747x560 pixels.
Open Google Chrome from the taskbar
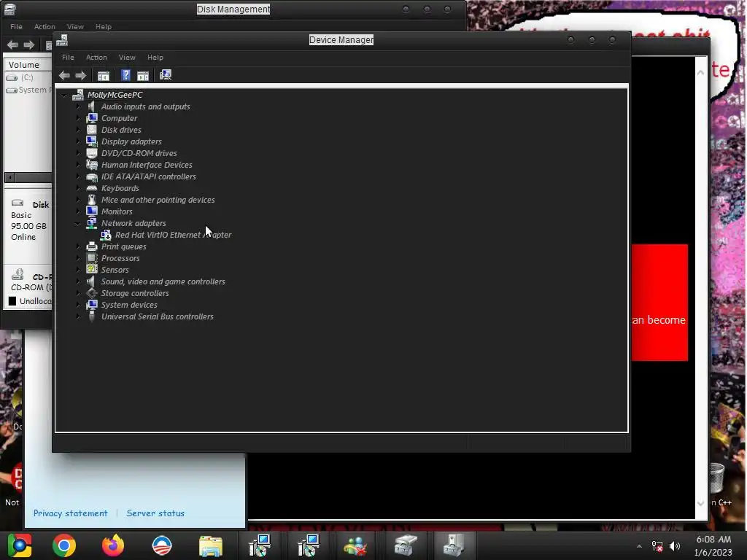point(64,545)
